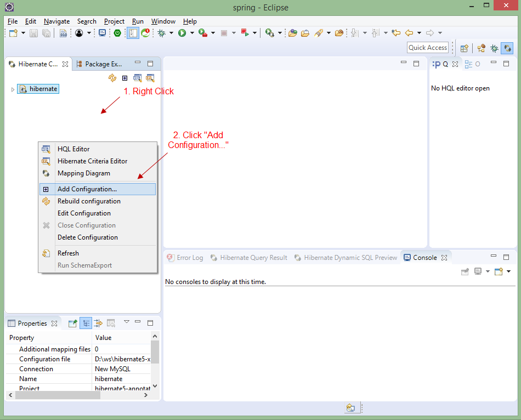Viewport: 521px width, 420px height.
Task: Click the green Spring power icon
Action: (117, 33)
